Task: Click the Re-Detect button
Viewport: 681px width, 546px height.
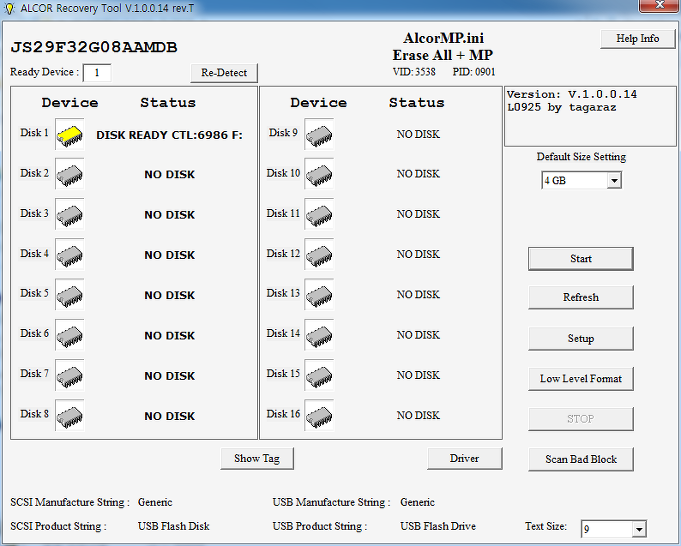Action: pyautogui.click(x=224, y=73)
